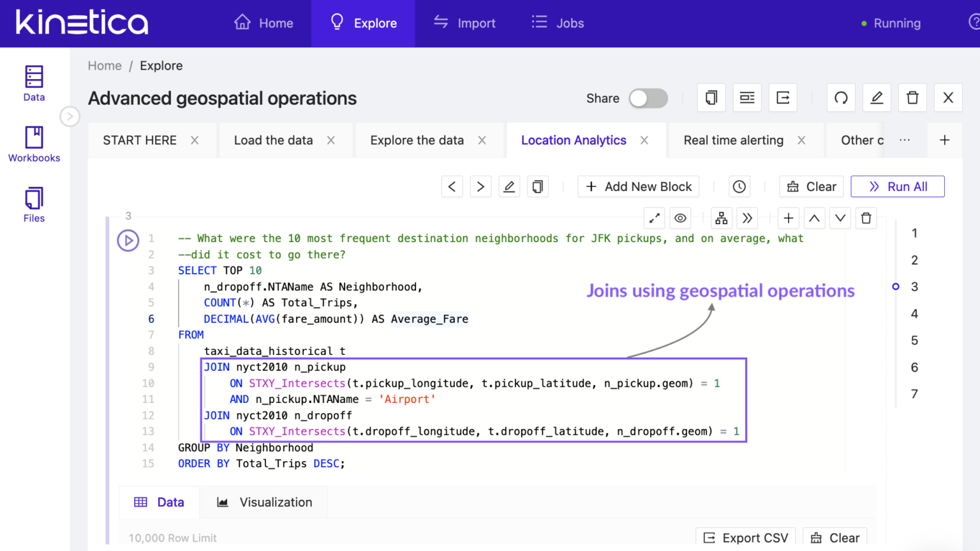Expand the hidden tabs with the ellipsis menu
Viewport: 980px width, 551px height.
click(904, 140)
